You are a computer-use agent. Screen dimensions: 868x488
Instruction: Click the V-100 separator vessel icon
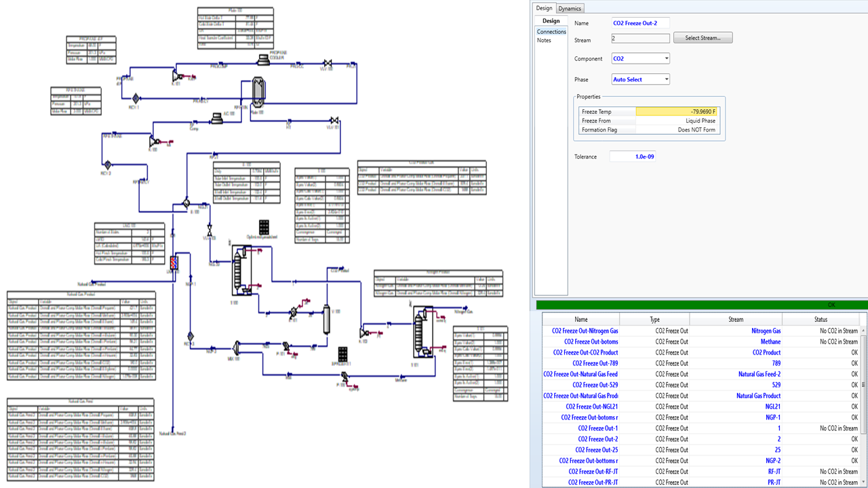(325, 318)
